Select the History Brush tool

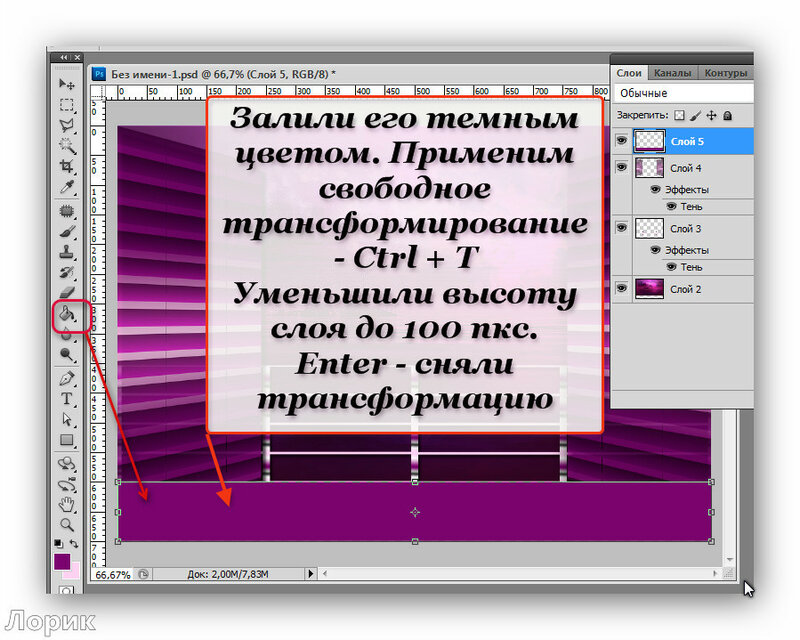[67, 273]
